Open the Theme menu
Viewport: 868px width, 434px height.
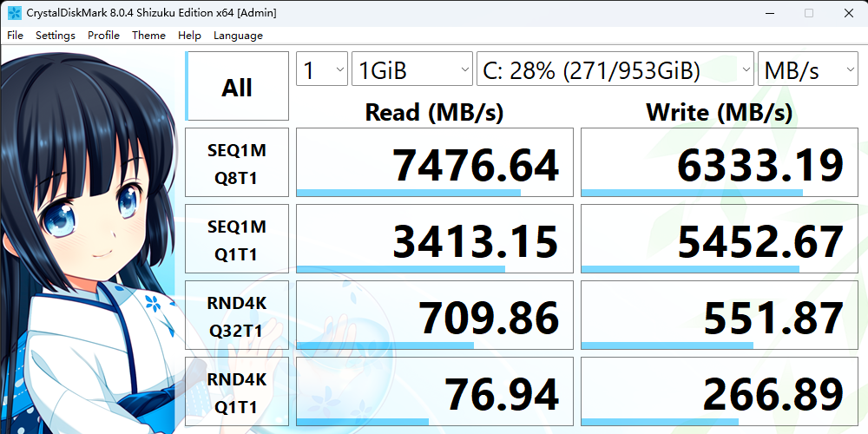click(x=148, y=36)
